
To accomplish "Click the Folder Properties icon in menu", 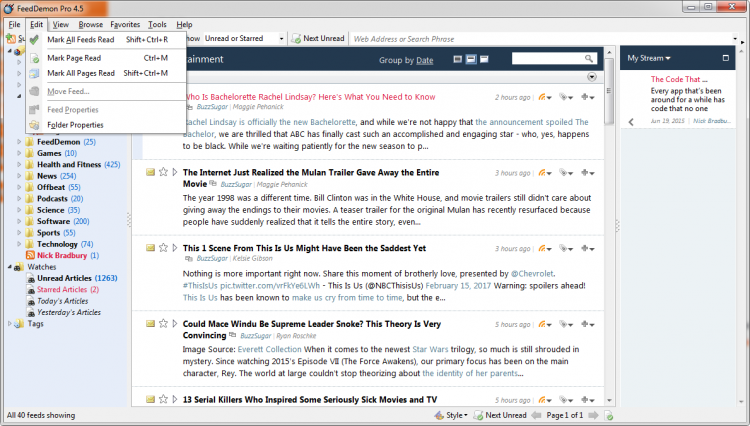I will click(x=34, y=125).
